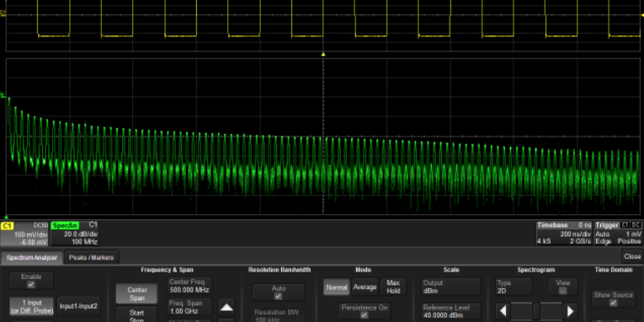Open the Timebase descriptor box
The image size is (644, 322).
(x=565, y=233)
